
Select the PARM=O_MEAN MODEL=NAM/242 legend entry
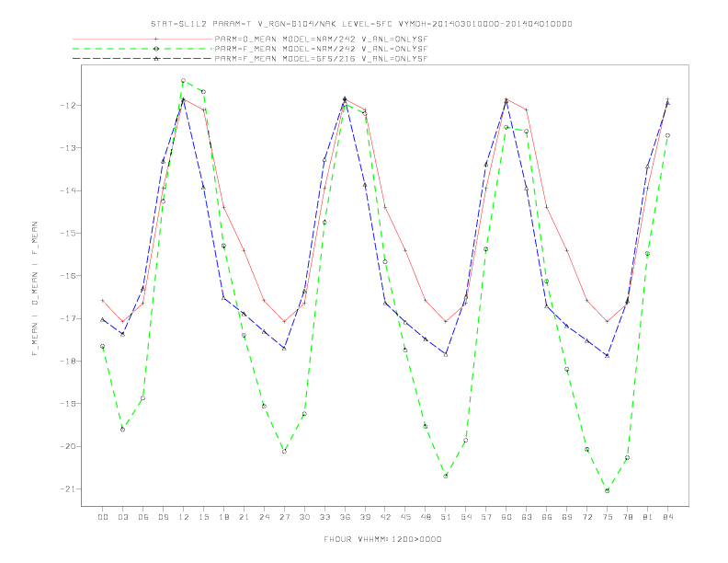[321, 39]
